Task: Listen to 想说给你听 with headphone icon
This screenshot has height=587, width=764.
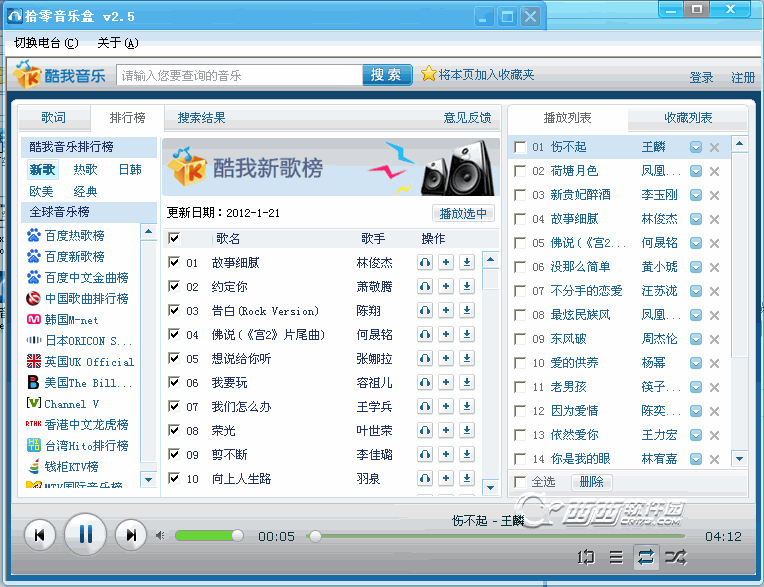Action: pos(425,358)
